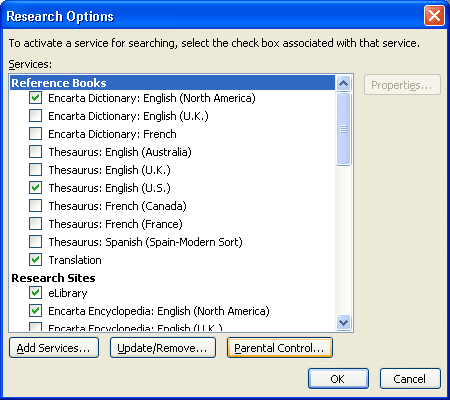Click the scroll down arrow in services list

pos(343,322)
